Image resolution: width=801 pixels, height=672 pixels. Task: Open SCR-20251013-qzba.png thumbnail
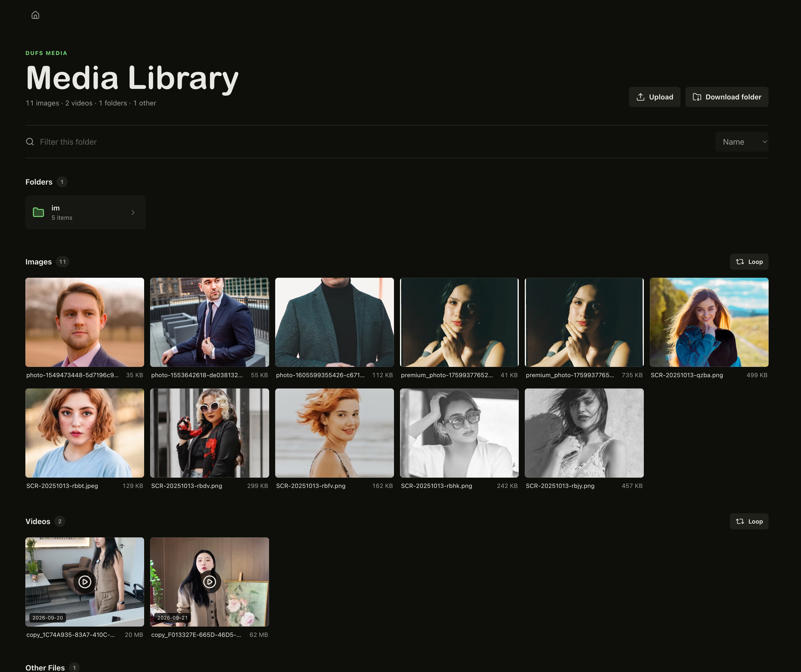[709, 322]
